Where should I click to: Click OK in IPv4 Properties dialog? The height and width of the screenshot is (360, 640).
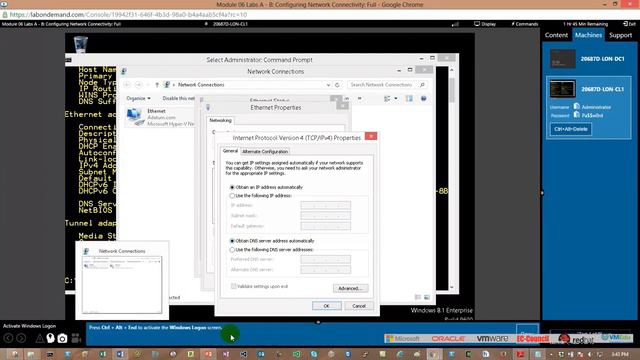click(327, 306)
